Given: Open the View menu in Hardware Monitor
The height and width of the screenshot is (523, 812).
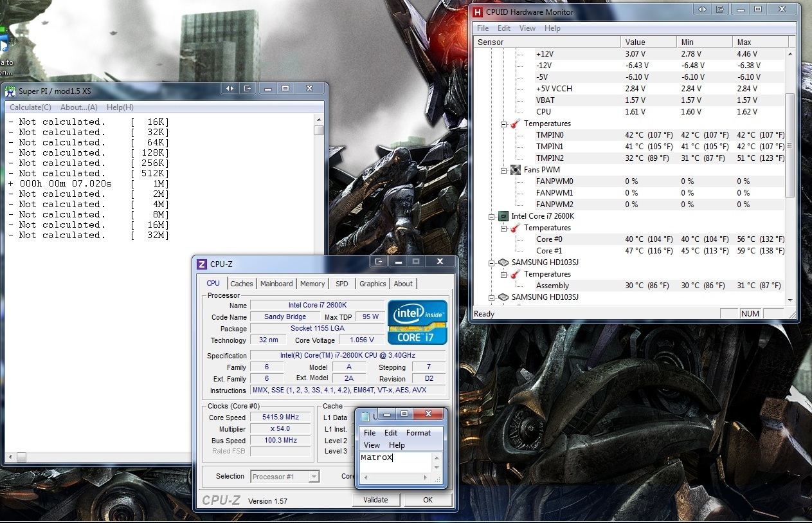Looking at the screenshot, I should coord(527,28).
